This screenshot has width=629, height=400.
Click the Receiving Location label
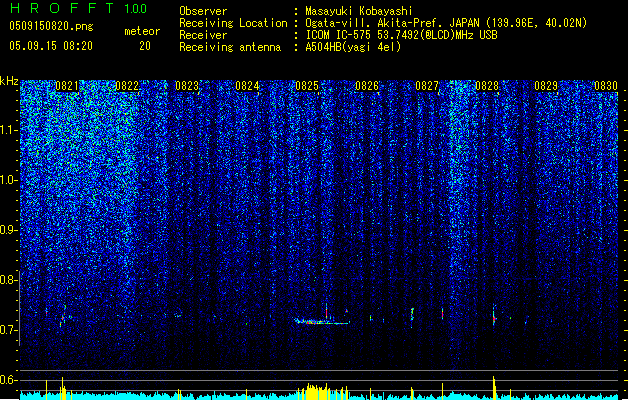tap(233, 23)
